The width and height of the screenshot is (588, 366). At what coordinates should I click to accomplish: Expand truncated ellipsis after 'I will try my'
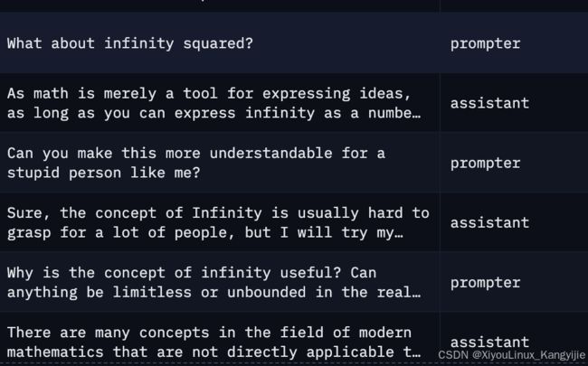(x=399, y=234)
